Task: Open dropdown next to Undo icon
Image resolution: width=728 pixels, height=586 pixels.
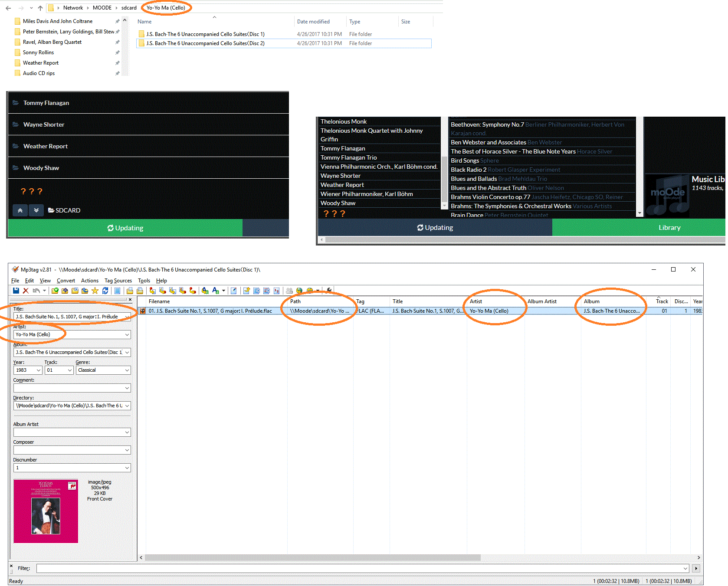Action: 44,291
